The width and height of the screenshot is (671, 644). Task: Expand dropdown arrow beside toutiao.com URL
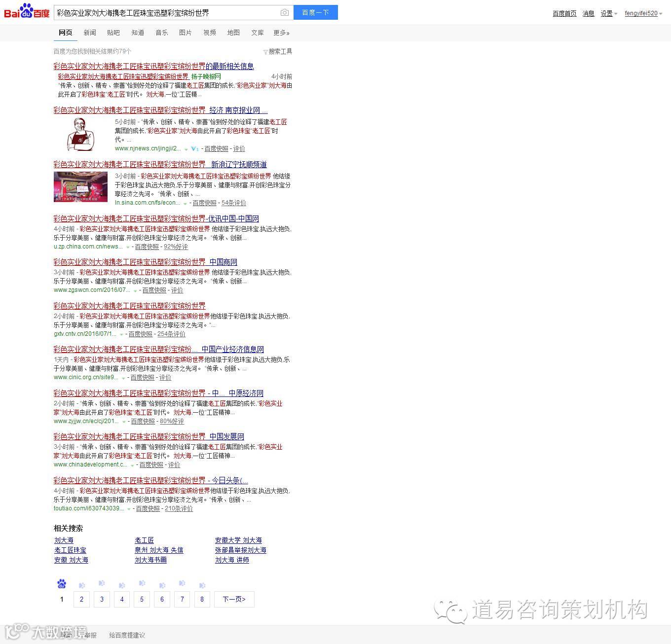pos(129,509)
